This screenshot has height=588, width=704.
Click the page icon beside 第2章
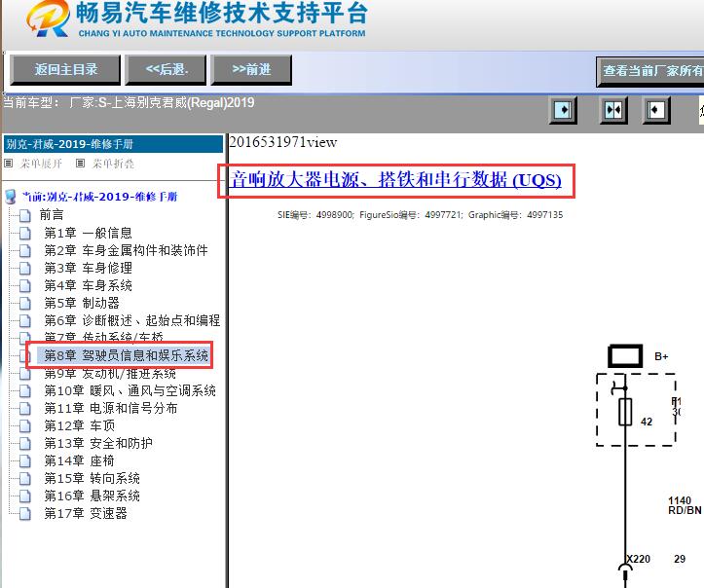click(x=25, y=251)
